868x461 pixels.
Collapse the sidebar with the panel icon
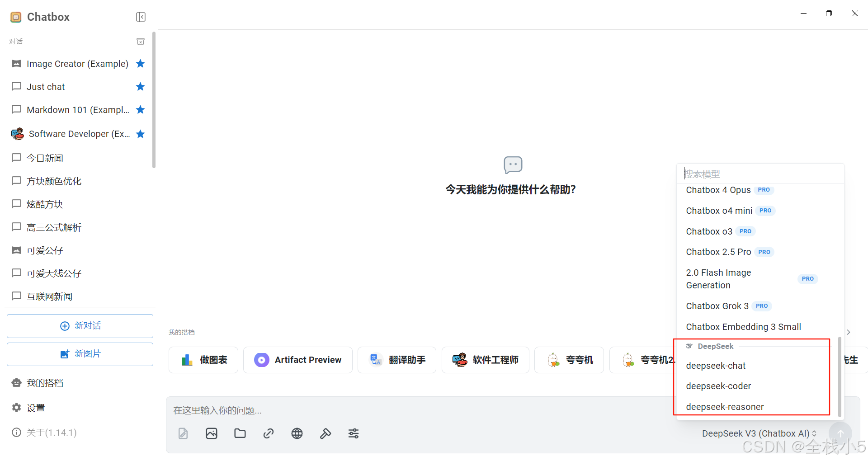pos(141,17)
